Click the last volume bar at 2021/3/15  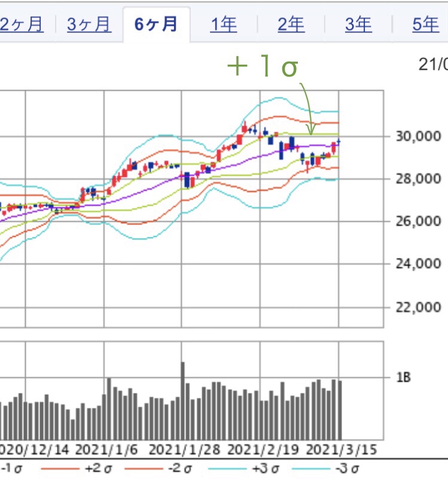[340, 410]
